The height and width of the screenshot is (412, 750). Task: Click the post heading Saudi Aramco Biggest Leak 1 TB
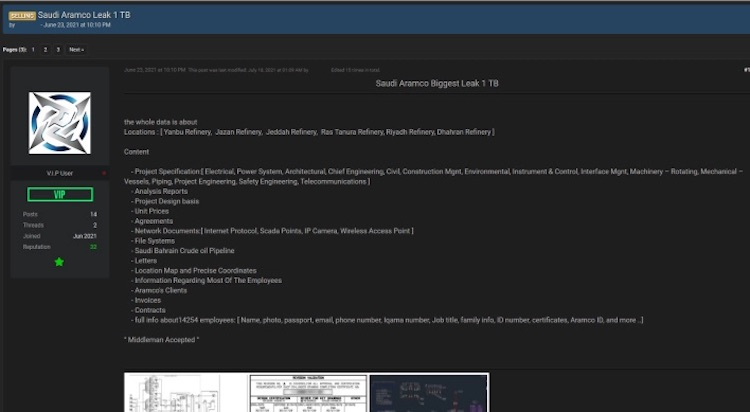coord(437,83)
